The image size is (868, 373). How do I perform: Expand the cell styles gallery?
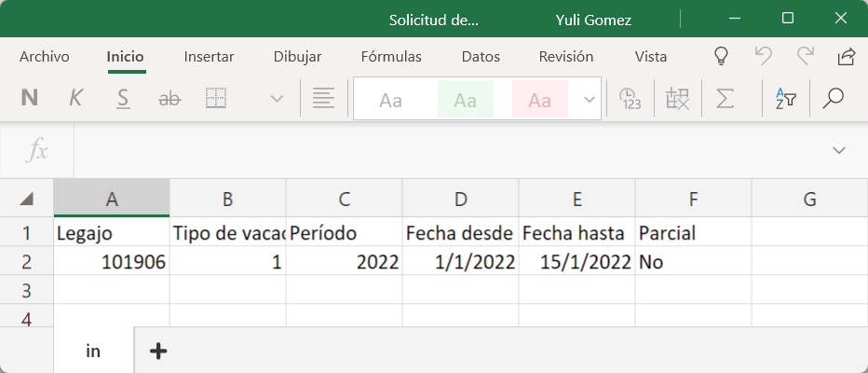pyautogui.click(x=589, y=99)
